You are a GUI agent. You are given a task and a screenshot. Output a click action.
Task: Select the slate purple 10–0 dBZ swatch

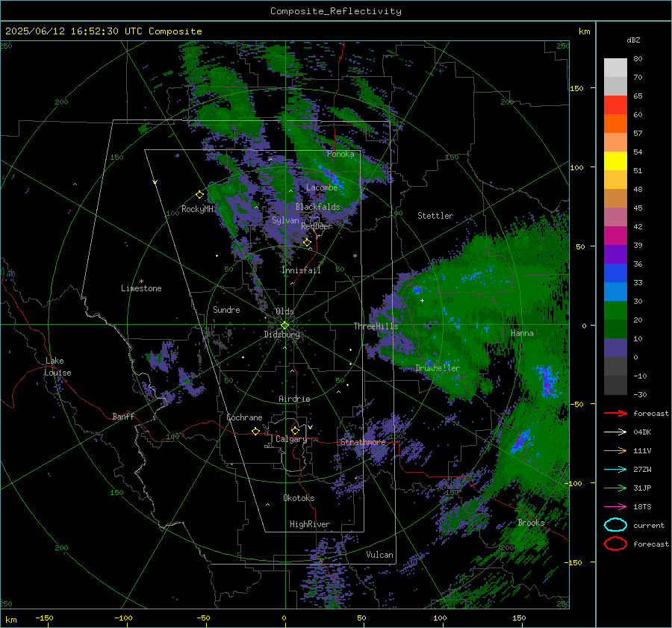[615, 348]
